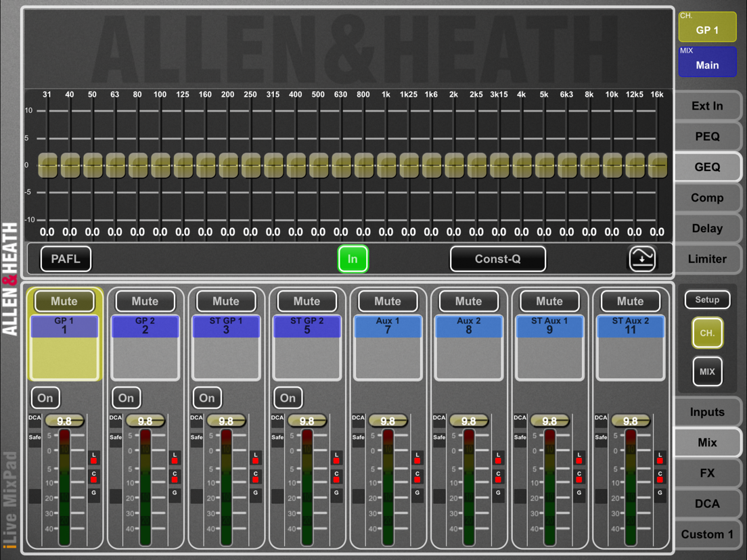This screenshot has height=560, width=747.
Task: Open the Delay tab
Action: pos(708,228)
